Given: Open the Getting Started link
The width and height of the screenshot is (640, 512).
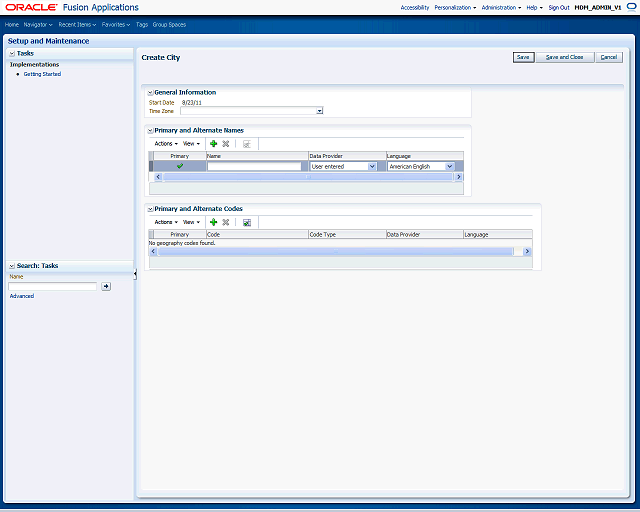Looking at the screenshot, I should (x=42, y=74).
